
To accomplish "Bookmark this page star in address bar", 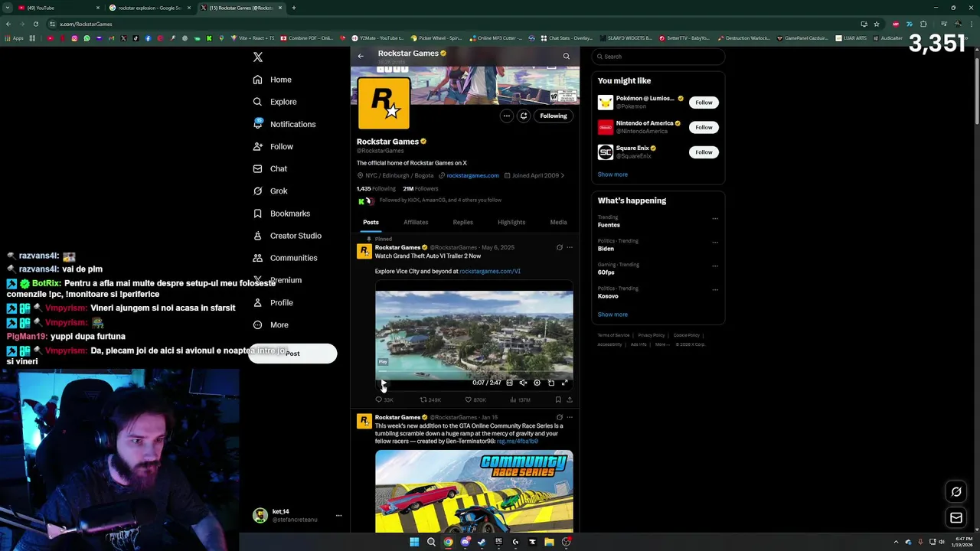I will [x=877, y=24].
